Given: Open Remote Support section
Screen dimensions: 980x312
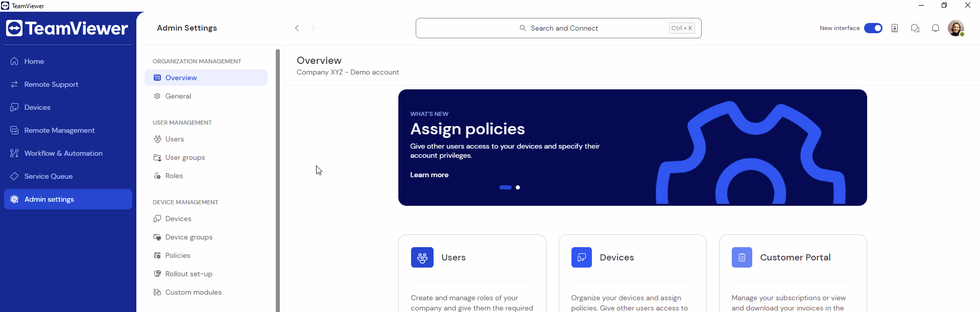Looking at the screenshot, I should point(68,84).
